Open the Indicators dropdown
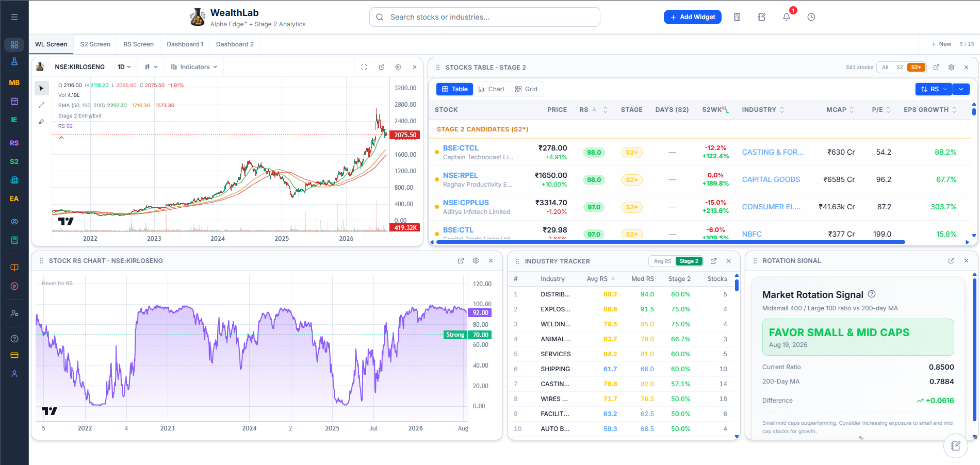Viewport: 980px width, 465px height. (194, 67)
